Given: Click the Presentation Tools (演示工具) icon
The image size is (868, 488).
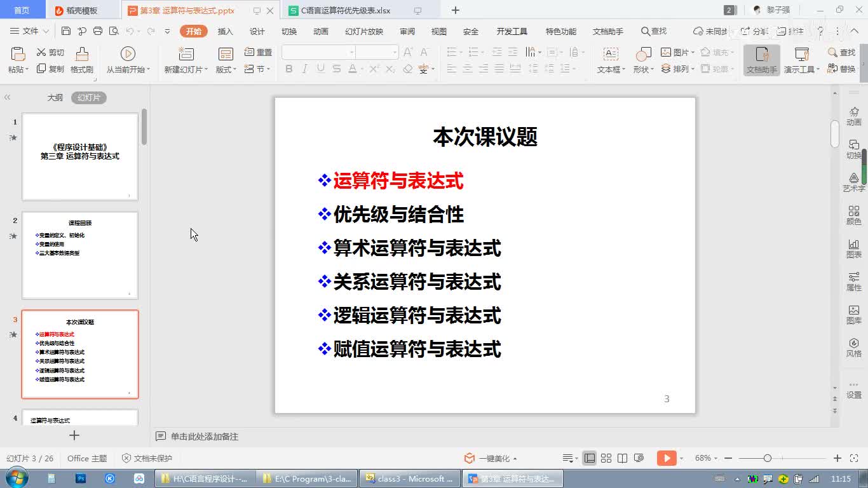Looking at the screenshot, I should [802, 60].
